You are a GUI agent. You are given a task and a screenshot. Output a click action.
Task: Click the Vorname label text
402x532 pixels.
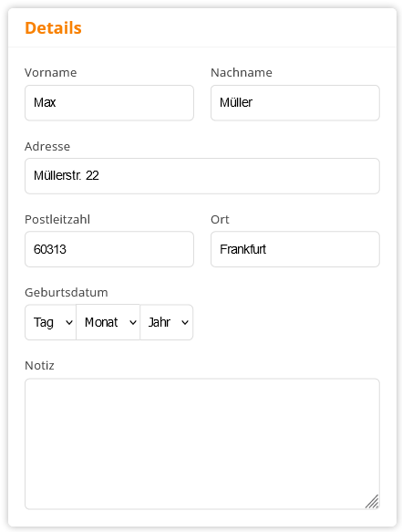(x=51, y=73)
